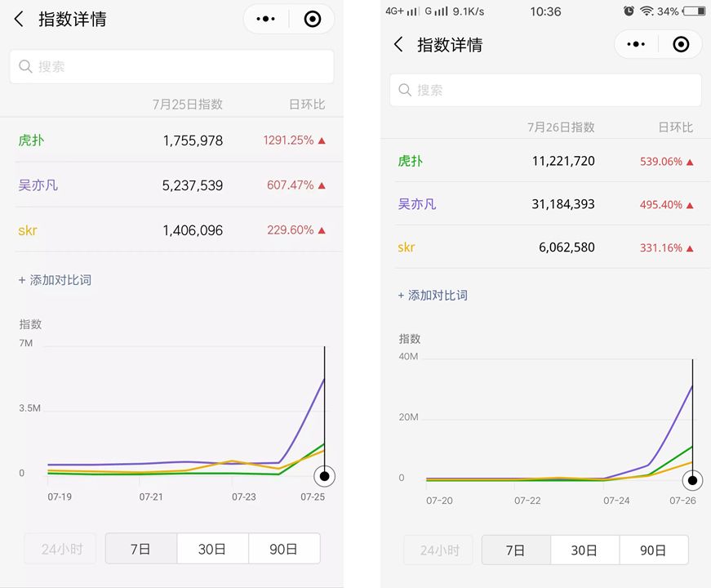Screen dimensions: 711x588
Task: Click red up-triangle beside 331.16%
Action: pyautogui.click(x=690, y=248)
